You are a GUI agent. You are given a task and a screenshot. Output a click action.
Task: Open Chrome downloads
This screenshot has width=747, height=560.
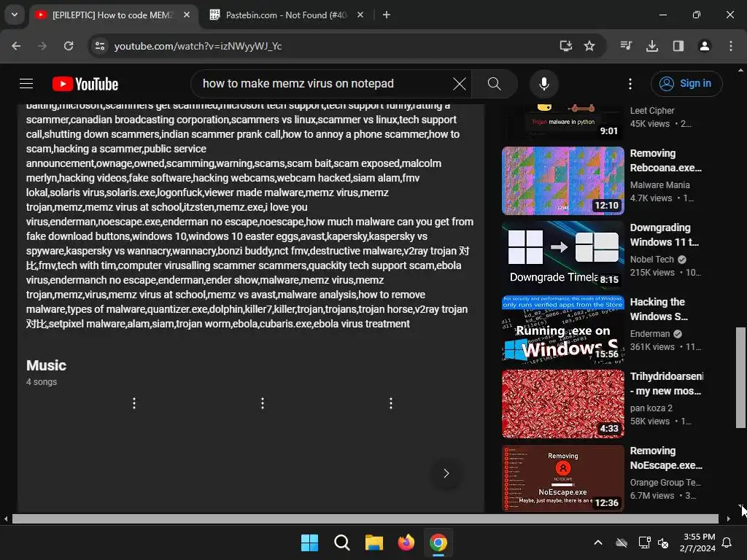coord(651,46)
